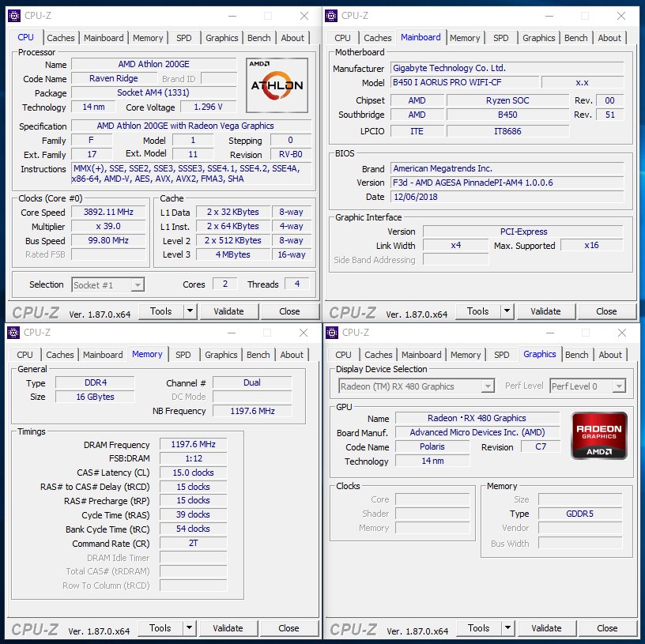Open the About tab in the Mainboard window
The image size is (645, 644).
pyautogui.click(x=609, y=38)
